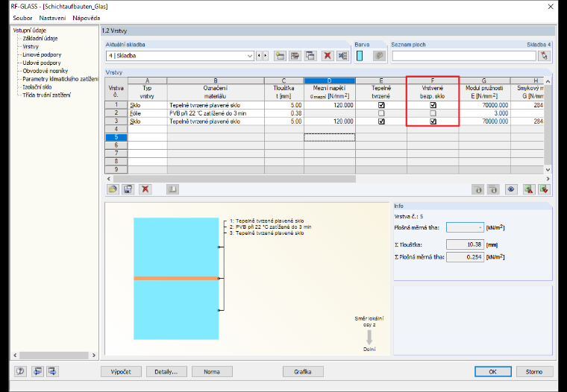
Task: Open the Aktuální skladba dropdown
Action: (249, 56)
